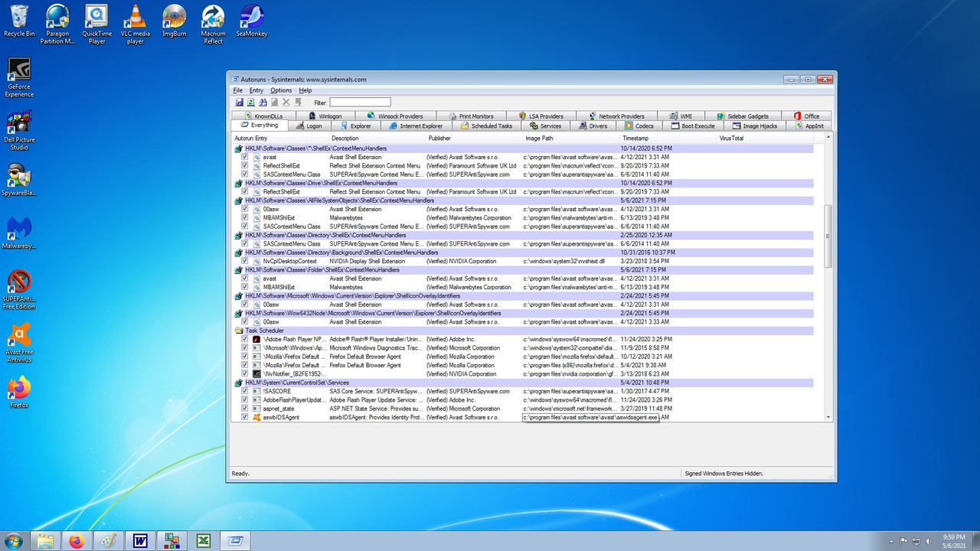Uncheck the !SASCORE service checkbox
This screenshot has height=551, width=980.
pyautogui.click(x=245, y=391)
